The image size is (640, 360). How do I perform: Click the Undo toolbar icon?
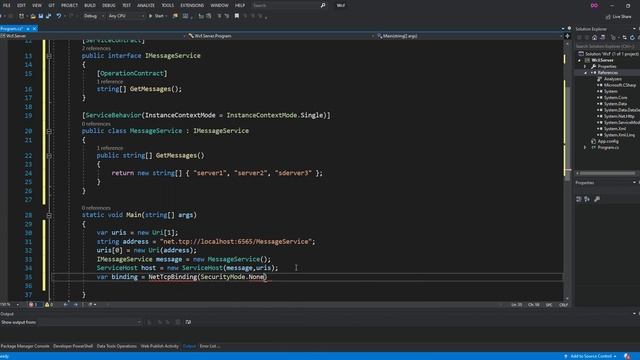pos(59,16)
